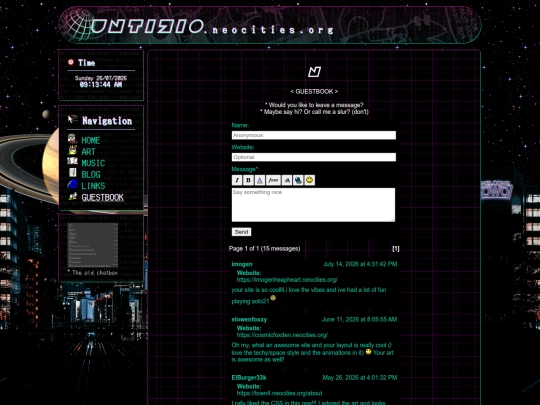The height and width of the screenshot is (405, 540).
Task: Click the < GUESTBOOK > heading
Action: (314, 92)
